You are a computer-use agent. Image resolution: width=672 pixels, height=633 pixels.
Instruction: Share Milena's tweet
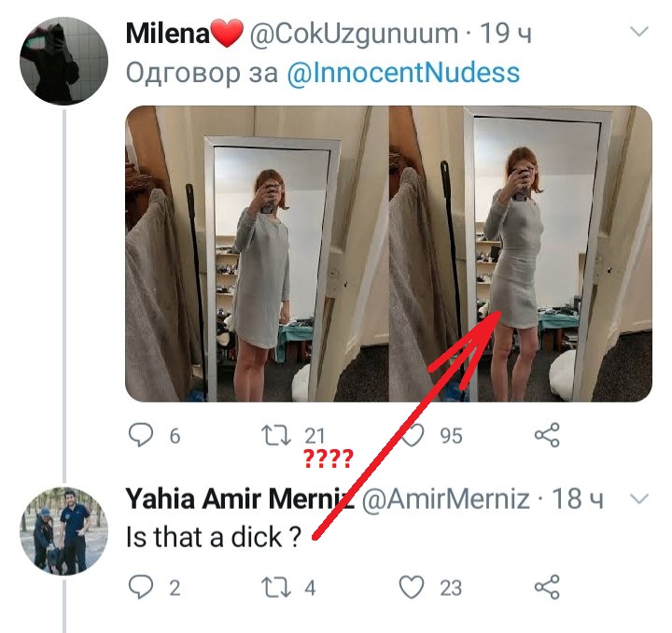(x=546, y=435)
